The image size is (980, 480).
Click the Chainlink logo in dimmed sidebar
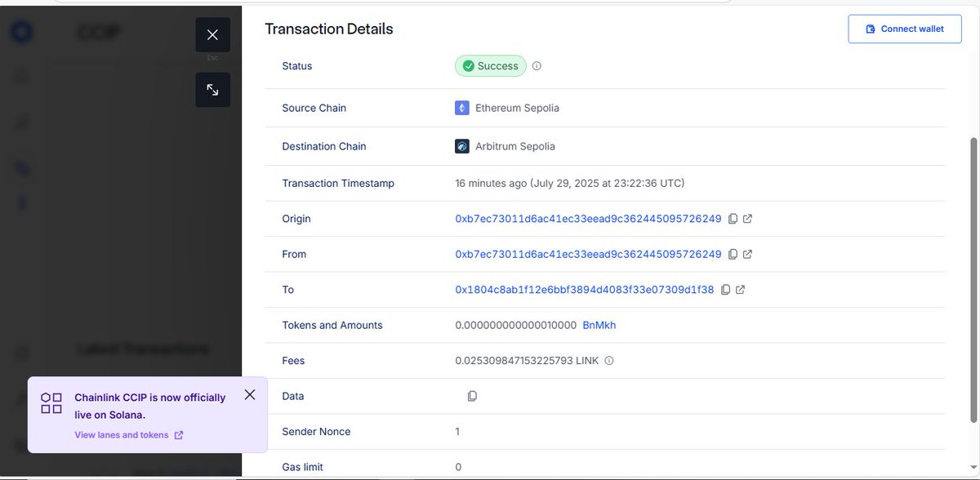click(22, 33)
